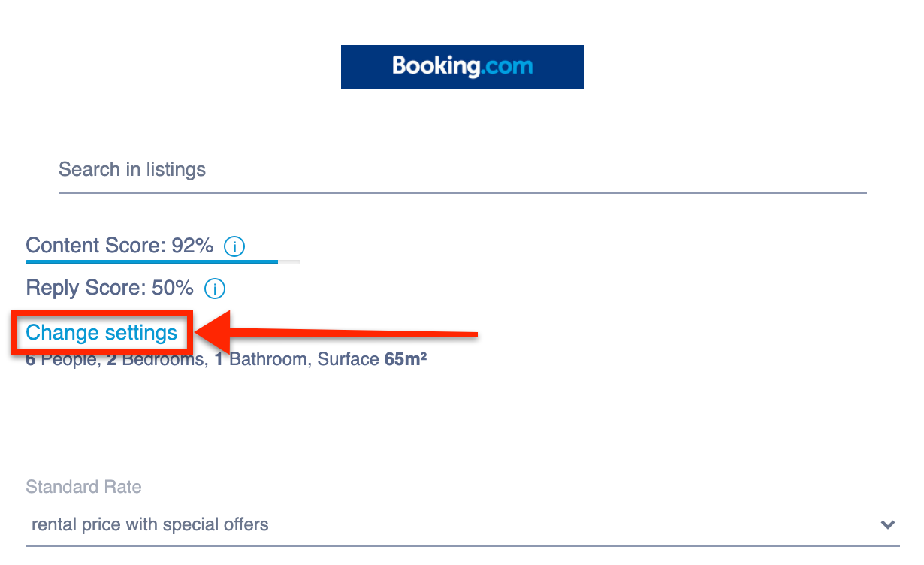Expand the Standard Rate dropdown chevron
The height and width of the screenshot is (565, 924).
point(888,524)
